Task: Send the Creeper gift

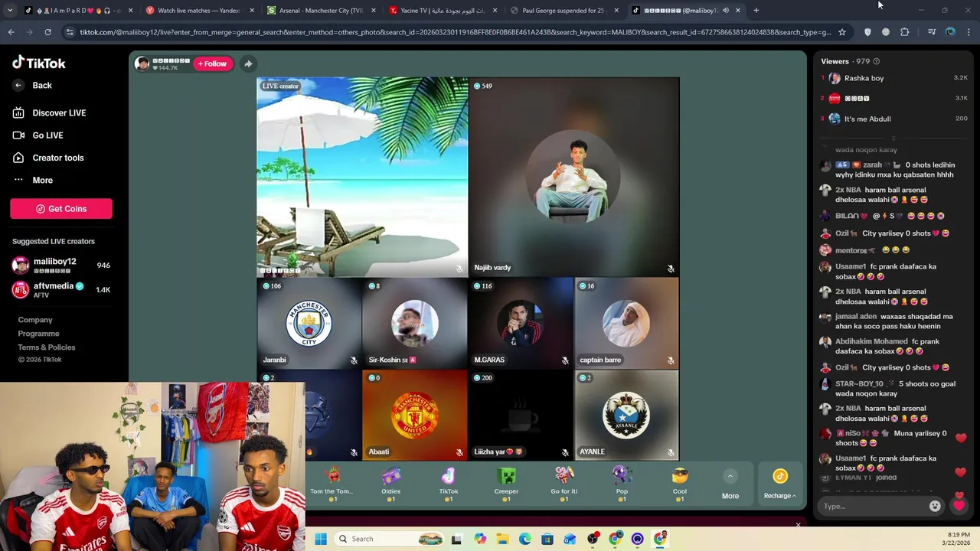Action: [x=506, y=484]
